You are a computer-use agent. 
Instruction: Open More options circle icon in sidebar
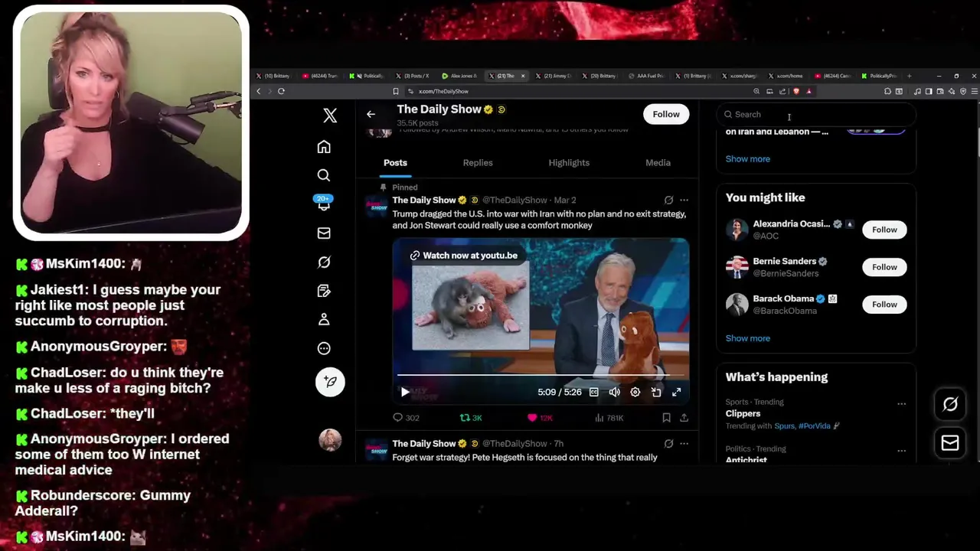click(324, 348)
